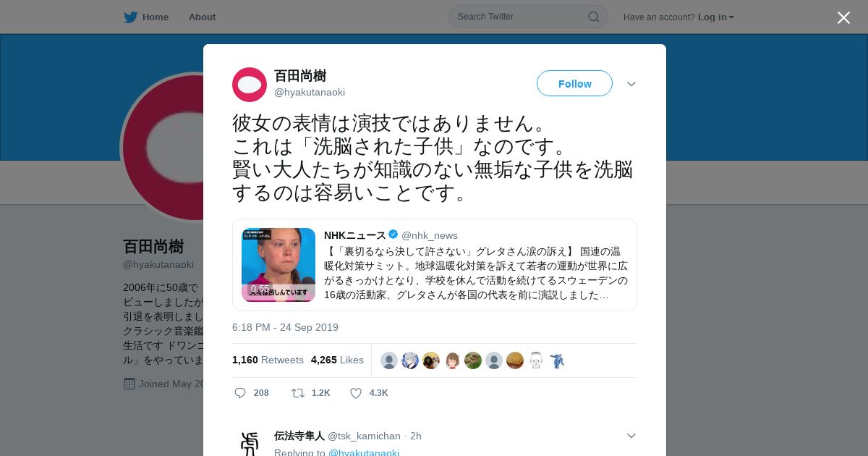Expand options chevron on 伝法寺隼人 reply
The image size is (868, 456).
click(631, 436)
